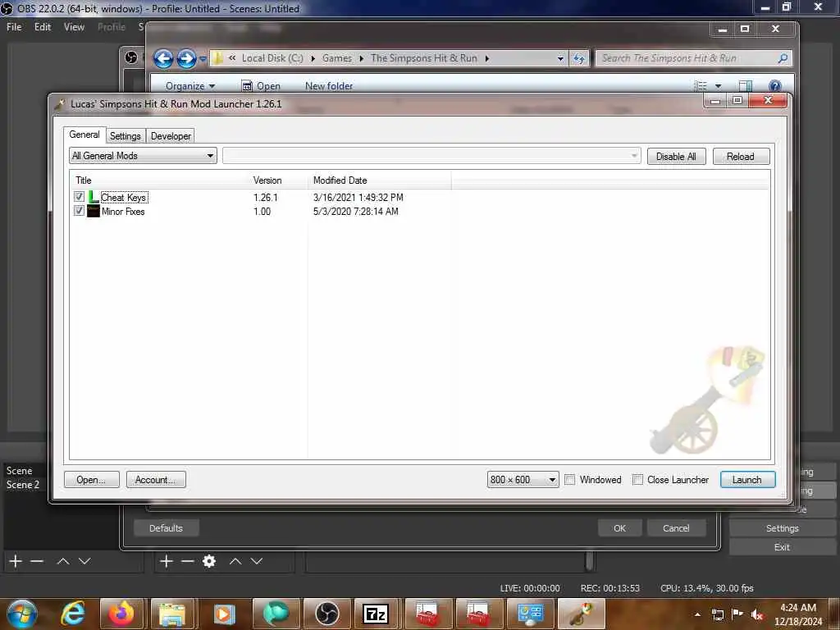Open 7-Zip taskbar icon
840x630 pixels.
coord(376,614)
